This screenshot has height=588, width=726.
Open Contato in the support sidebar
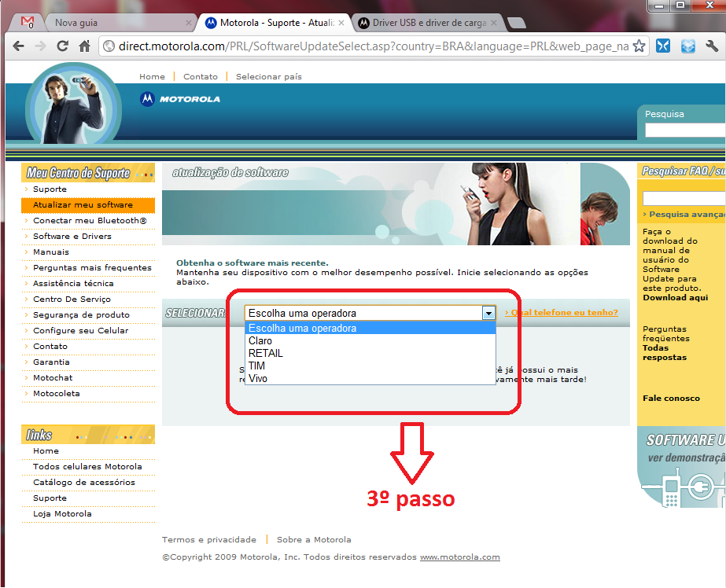coord(50,347)
